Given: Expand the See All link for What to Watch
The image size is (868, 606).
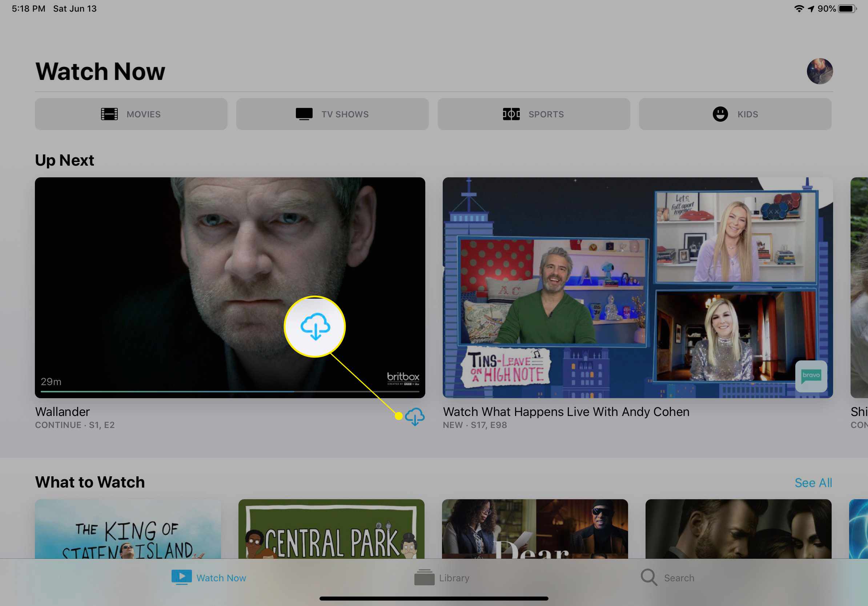Looking at the screenshot, I should [x=814, y=483].
